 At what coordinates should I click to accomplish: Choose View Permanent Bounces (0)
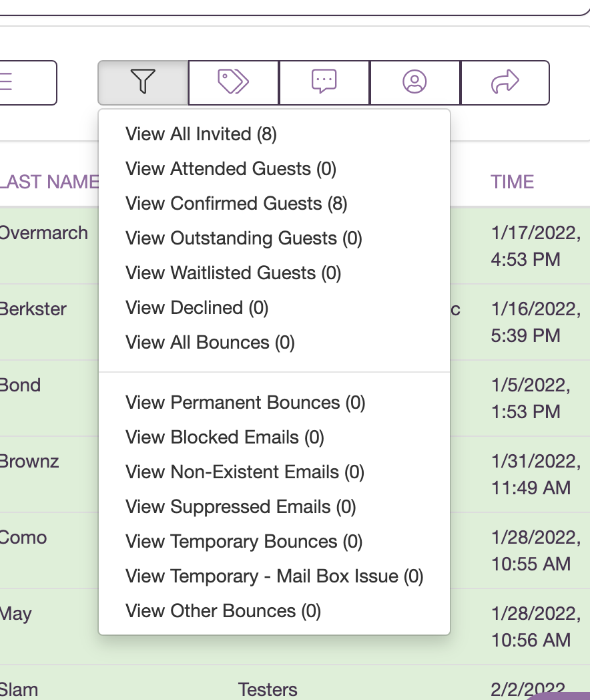pyautogui.click(x=245, y=403)
